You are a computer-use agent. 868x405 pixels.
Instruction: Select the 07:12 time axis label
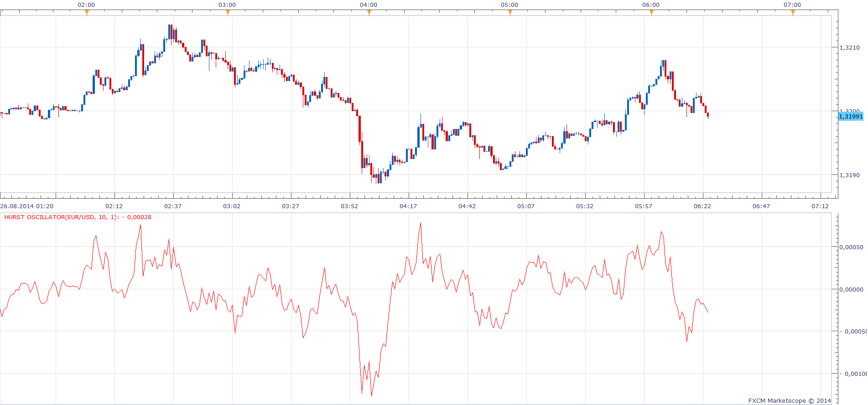(820, 206)
